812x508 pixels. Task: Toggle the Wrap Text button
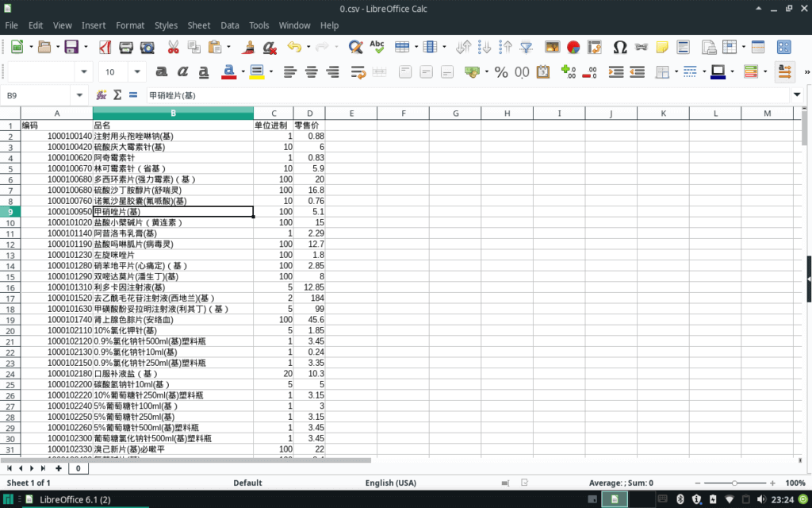(x=357, y=71)
